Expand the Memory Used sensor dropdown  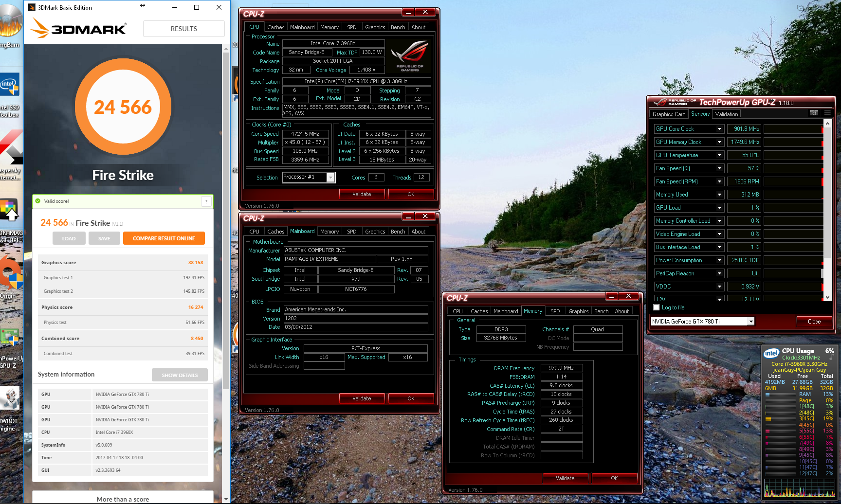(719, 195)
